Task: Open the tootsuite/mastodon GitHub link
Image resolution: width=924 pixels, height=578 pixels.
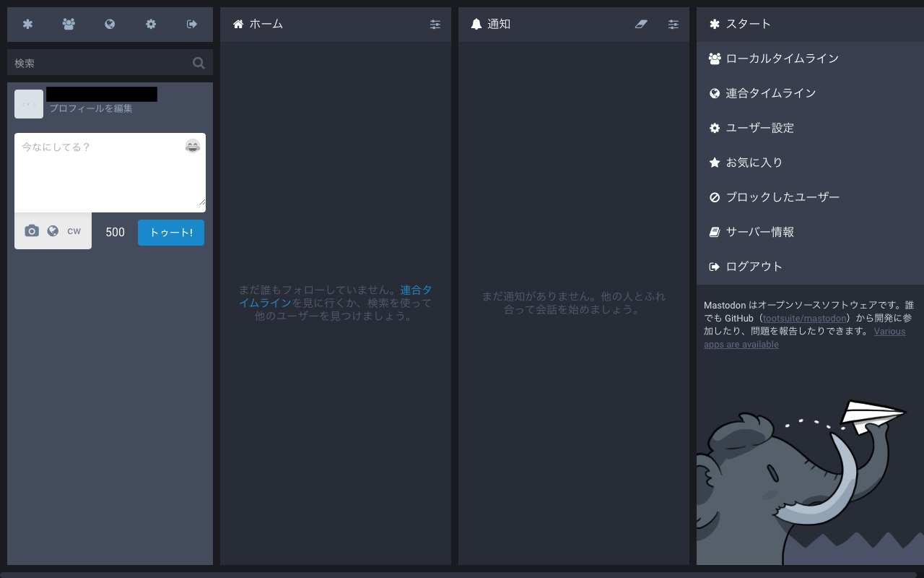Action: (805, 318)
